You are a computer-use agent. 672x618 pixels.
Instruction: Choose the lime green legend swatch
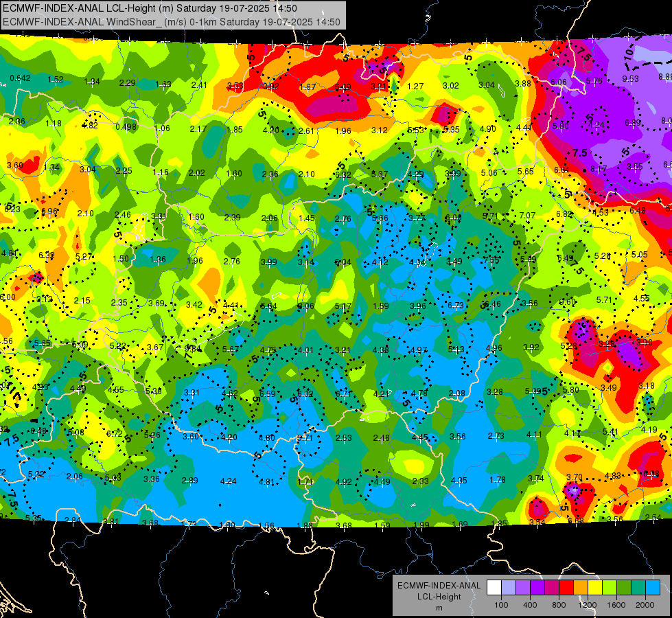point(610,587)
